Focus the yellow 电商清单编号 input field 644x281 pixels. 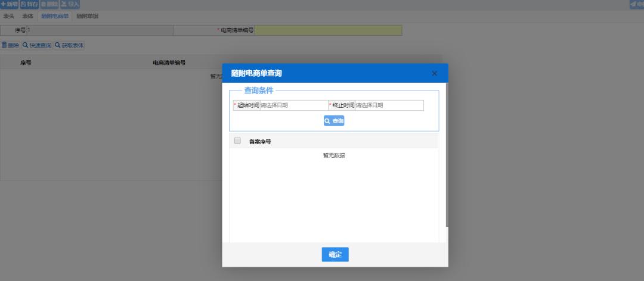click(328, 30)
